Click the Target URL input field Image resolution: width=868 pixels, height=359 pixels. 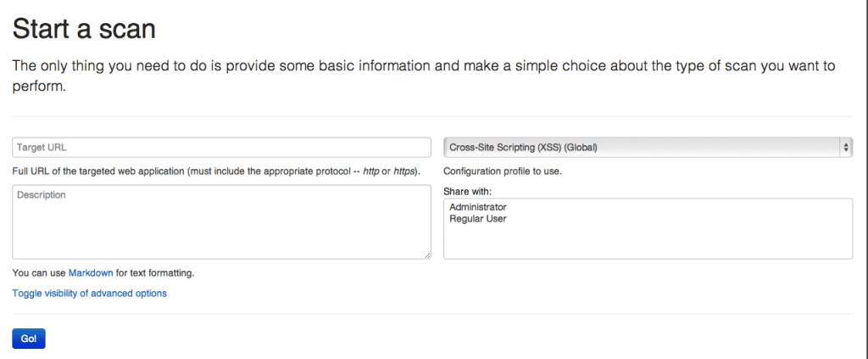click(221, 148)
